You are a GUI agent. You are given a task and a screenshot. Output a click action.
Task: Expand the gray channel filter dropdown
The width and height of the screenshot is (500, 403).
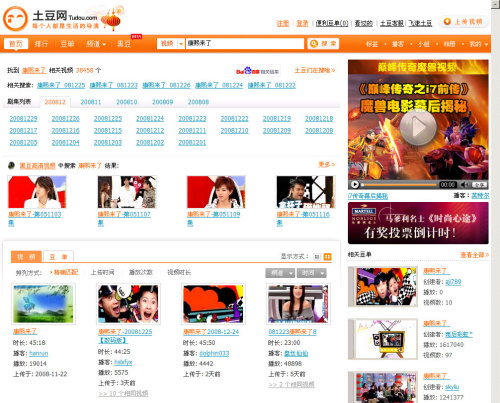click(280, 273)
